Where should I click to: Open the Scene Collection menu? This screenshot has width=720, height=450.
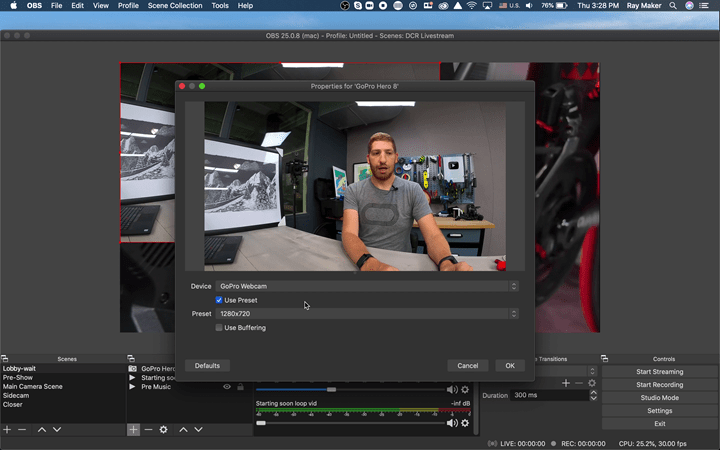click(x=175, y=6)
